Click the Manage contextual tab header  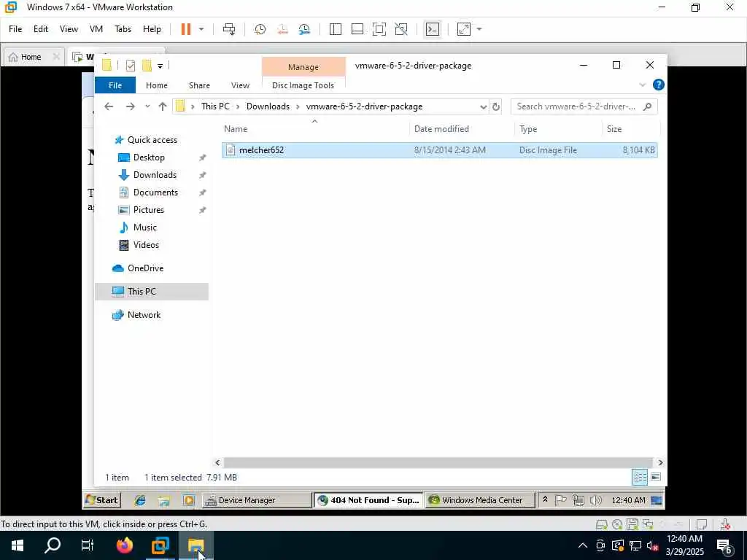tap(303, 67)
